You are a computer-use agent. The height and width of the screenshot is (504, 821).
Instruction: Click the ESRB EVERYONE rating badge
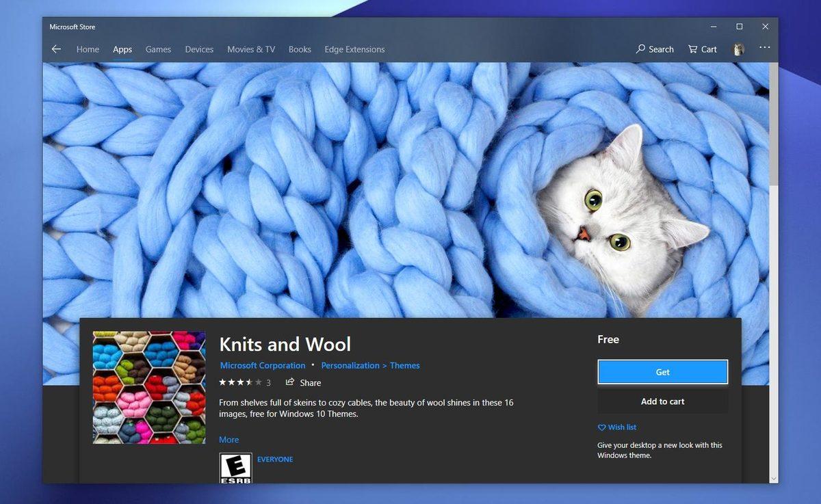[x=235, y=468]
